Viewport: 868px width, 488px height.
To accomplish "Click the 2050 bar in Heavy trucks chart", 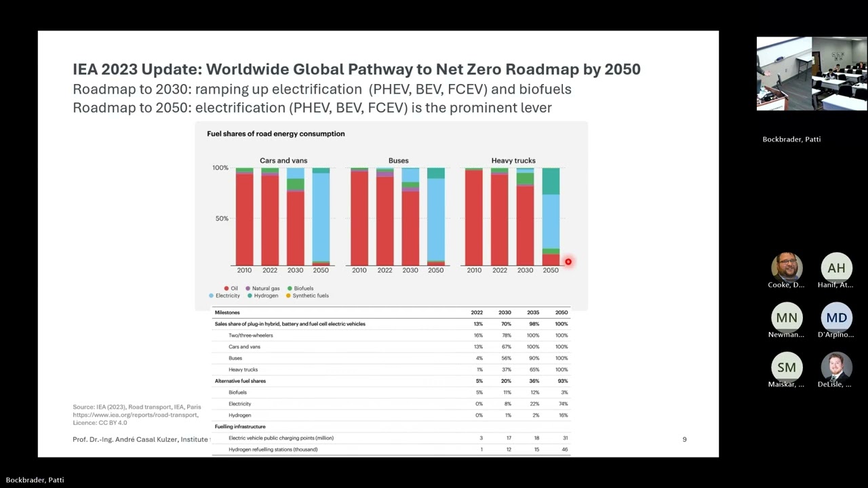I will pyautogui.click(x=551, y=216).
